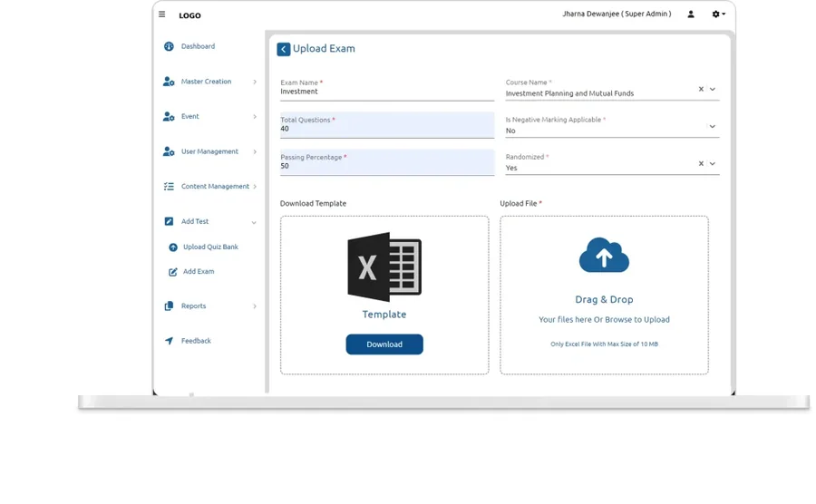Click the Drag & Drop text

604,300
